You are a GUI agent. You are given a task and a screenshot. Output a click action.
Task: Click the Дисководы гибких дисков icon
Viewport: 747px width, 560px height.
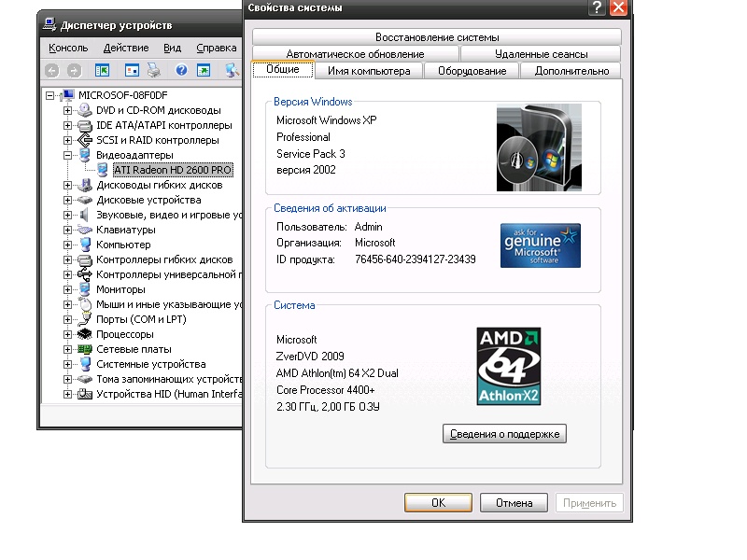tap(85, 185)
